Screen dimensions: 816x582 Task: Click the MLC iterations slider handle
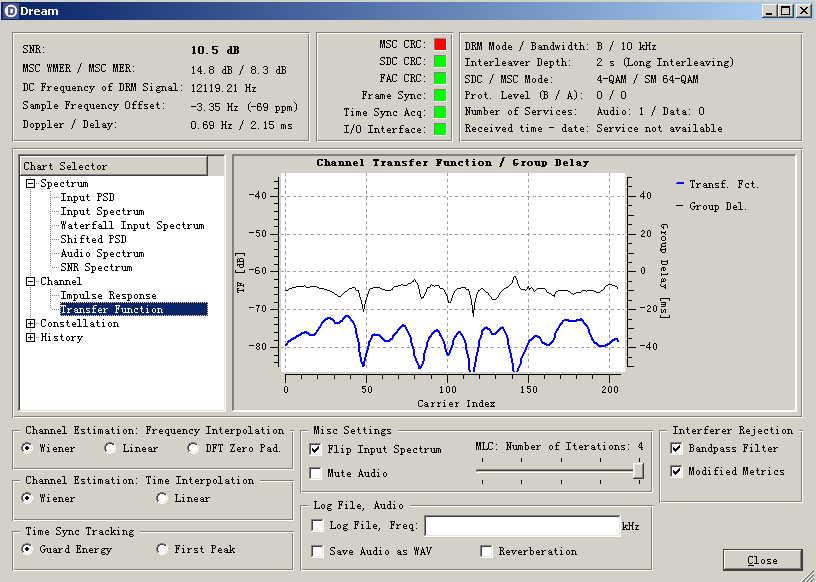(x=638, y=471)
